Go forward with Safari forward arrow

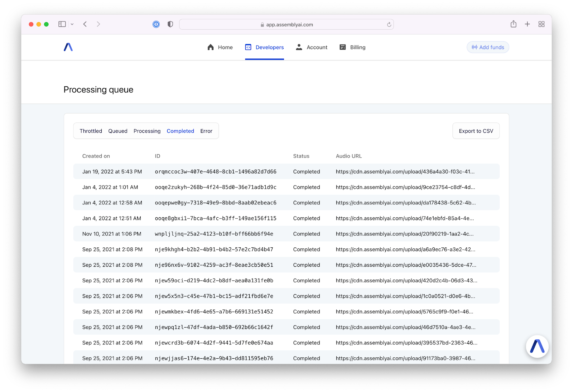pos(98,24)
